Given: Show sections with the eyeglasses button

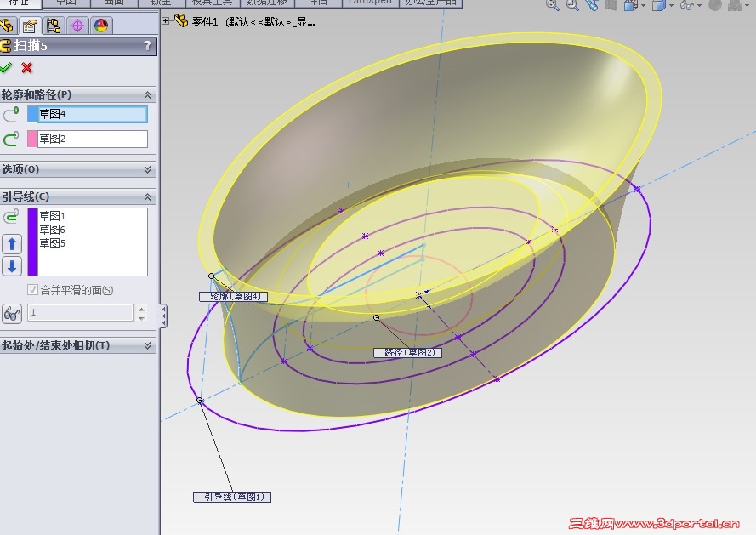Looking at the screenshot, I should (x=12, y=314).
